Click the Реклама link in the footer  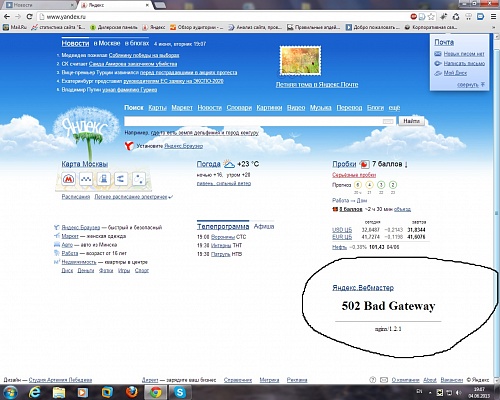point(297,380)
